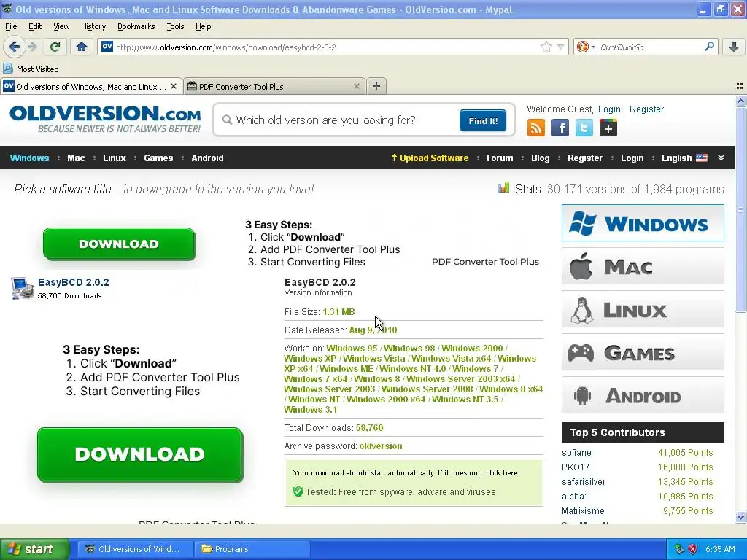Click the safely remove hardware tray icon
Image resolution: width=747 pixels, height=560 pixels.
679,549
